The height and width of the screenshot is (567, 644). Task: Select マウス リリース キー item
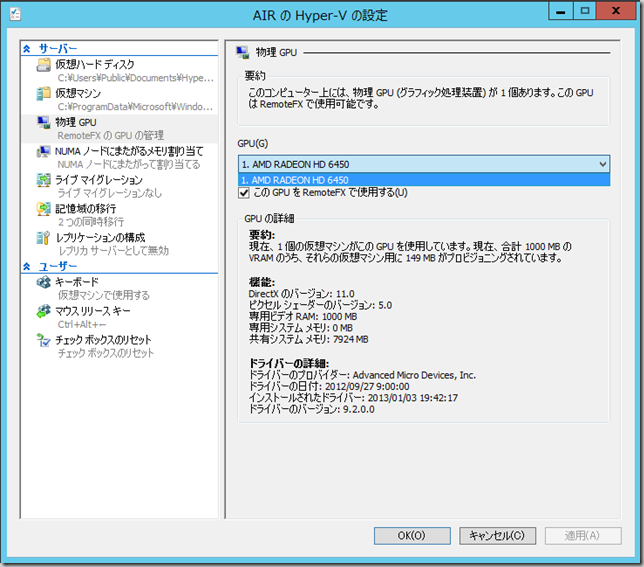click(x=120, y=317)
